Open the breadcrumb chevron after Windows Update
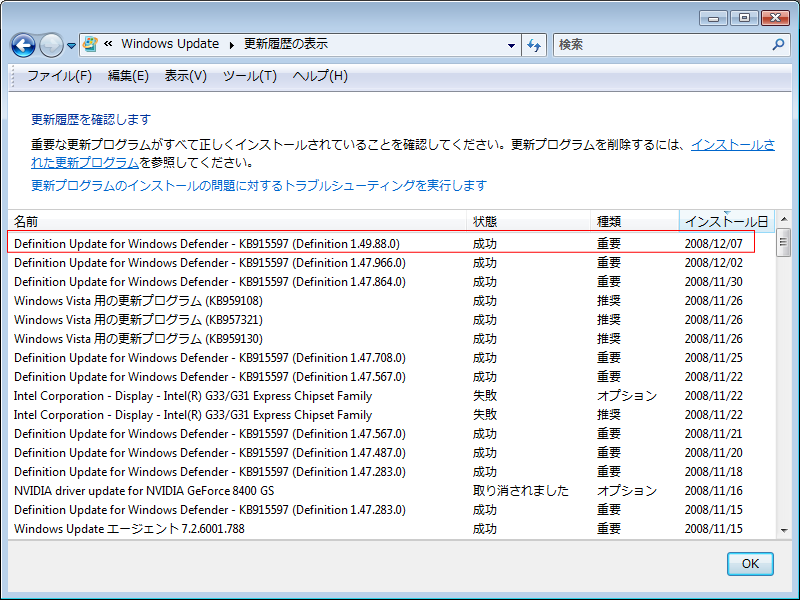This screenshot has height=600, width=800. click(232, 45)
